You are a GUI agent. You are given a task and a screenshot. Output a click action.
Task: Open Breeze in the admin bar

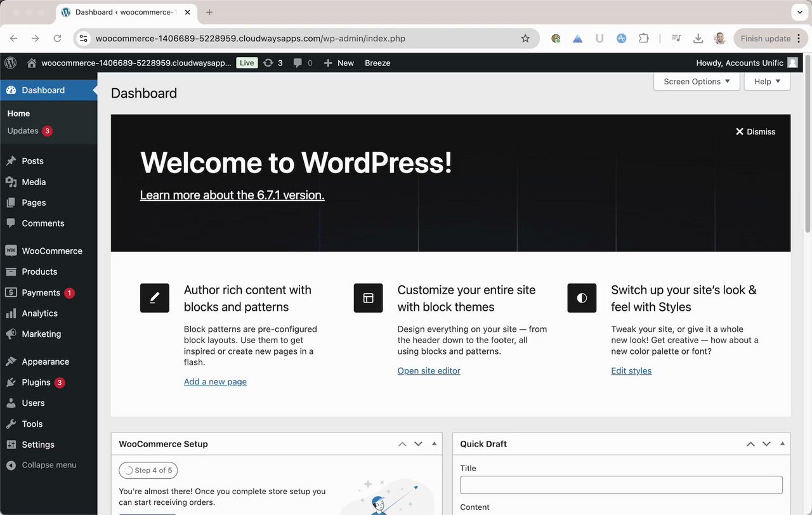tap(377, 63)
